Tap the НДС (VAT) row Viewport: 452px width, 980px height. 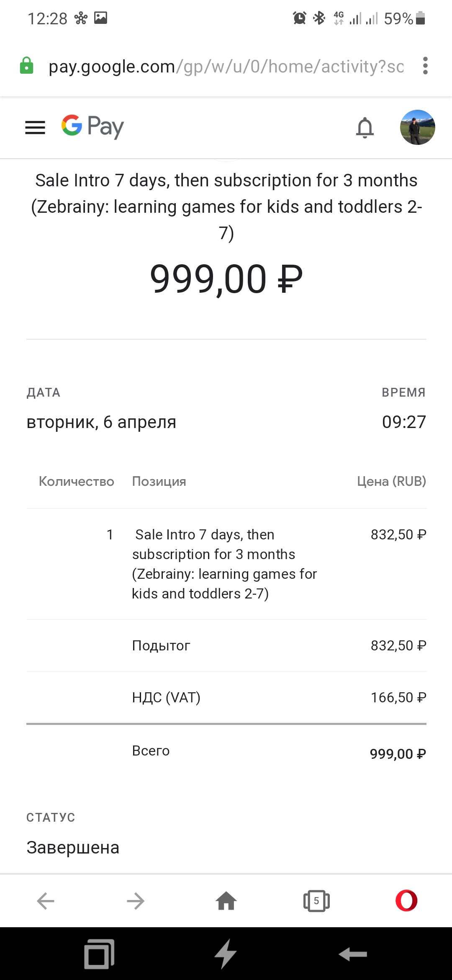[x=226, y=697]
